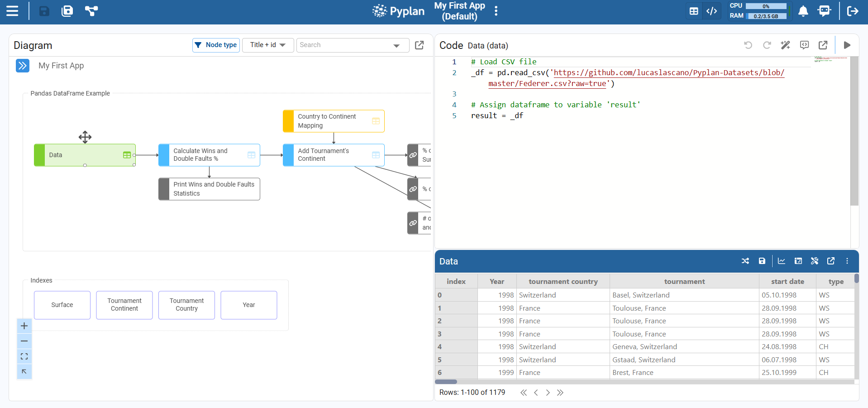
Task: Open the Title + id dropdown
Action: tap(268, 45)
